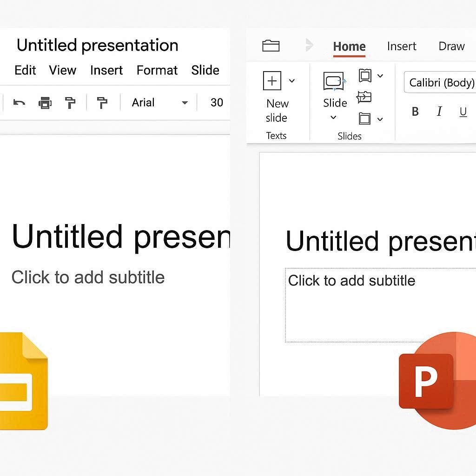This screenshot has width=476, height=476.
Task: Click the undo arrow in Google Slides toolbar
Action: point(19,103)
